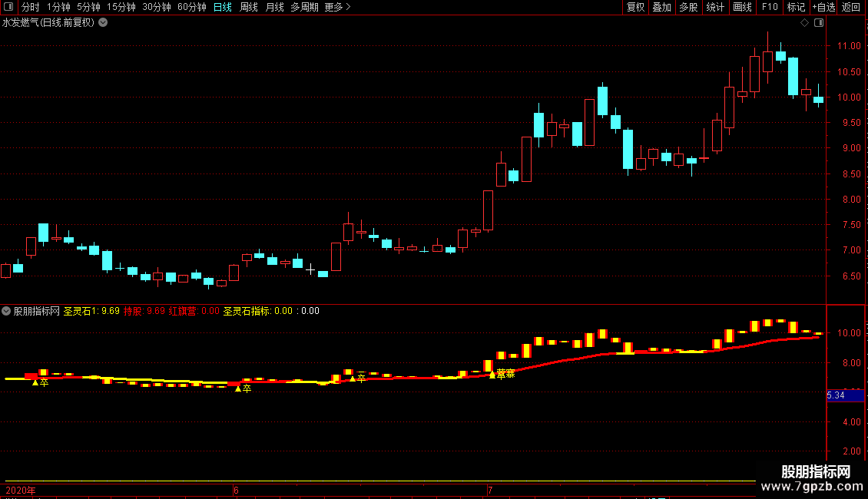Click the 统计 statistics button
This screenshot has height=499, width=868.
click(x=715, y=7)
